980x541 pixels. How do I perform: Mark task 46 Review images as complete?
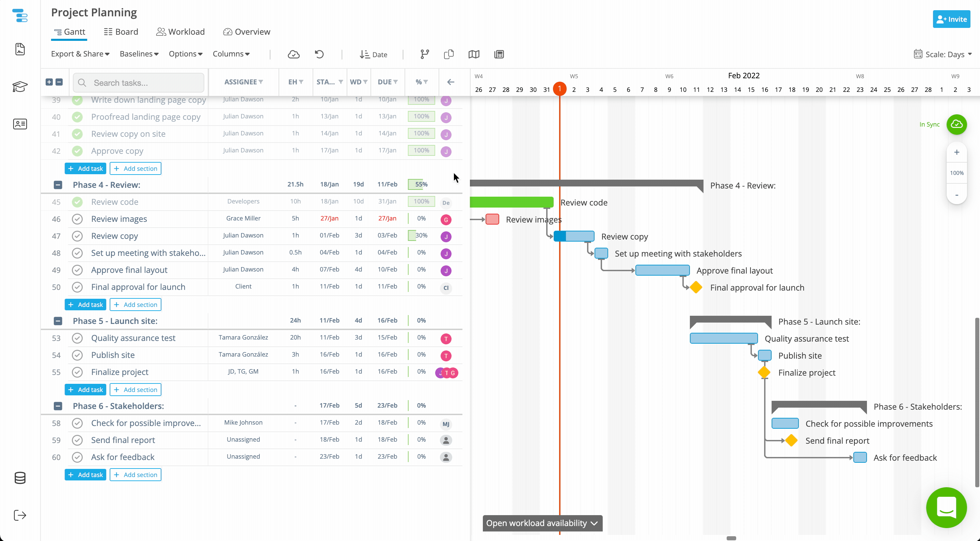click(x=77, y=219)
